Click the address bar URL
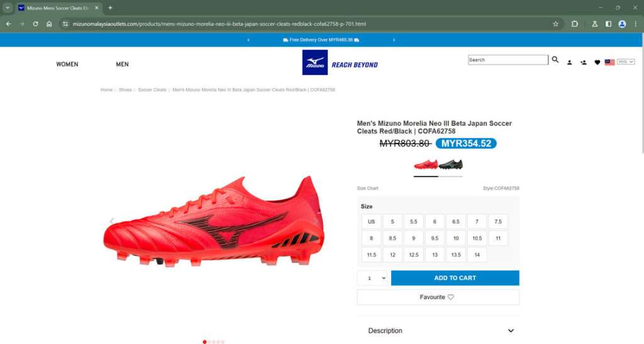This screenshot has height=344, width=644. (x=219, y=24)
